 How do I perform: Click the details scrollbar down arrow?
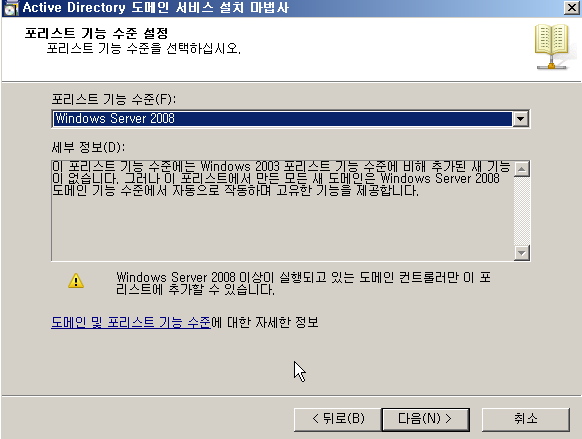coord(522,253)
